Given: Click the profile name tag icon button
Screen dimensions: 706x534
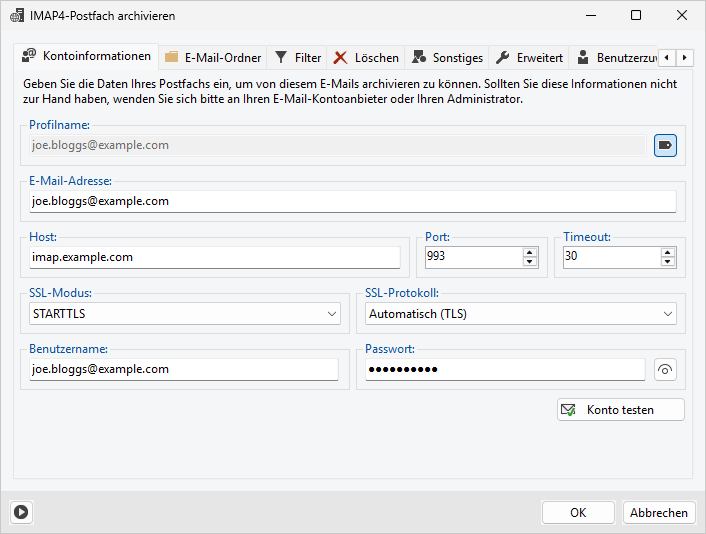Looking at the screenshot, I should [665, 146].
